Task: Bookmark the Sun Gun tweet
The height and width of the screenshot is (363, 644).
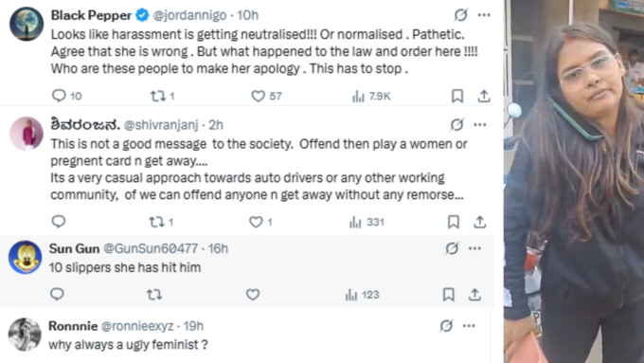Action: pyautogui.click(x=448, y=295)
